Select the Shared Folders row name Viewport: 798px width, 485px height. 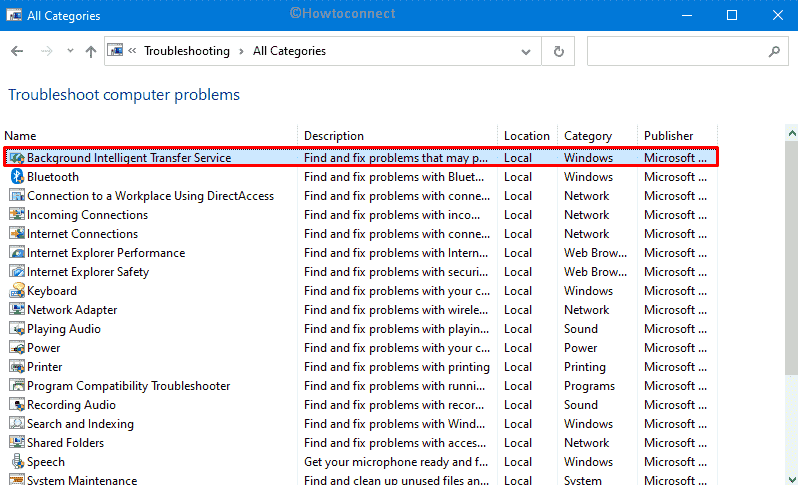pyautogui.click(x=65, y=443)
